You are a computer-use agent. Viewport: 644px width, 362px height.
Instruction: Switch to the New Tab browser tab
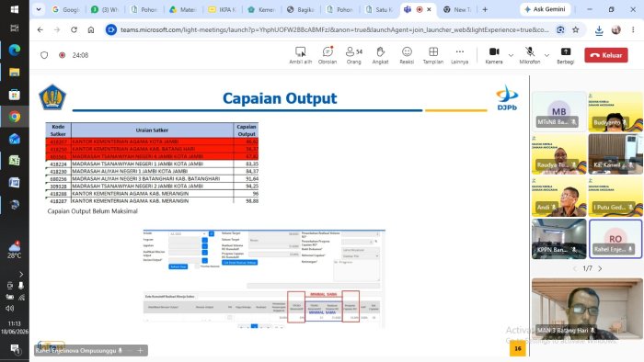456,9
